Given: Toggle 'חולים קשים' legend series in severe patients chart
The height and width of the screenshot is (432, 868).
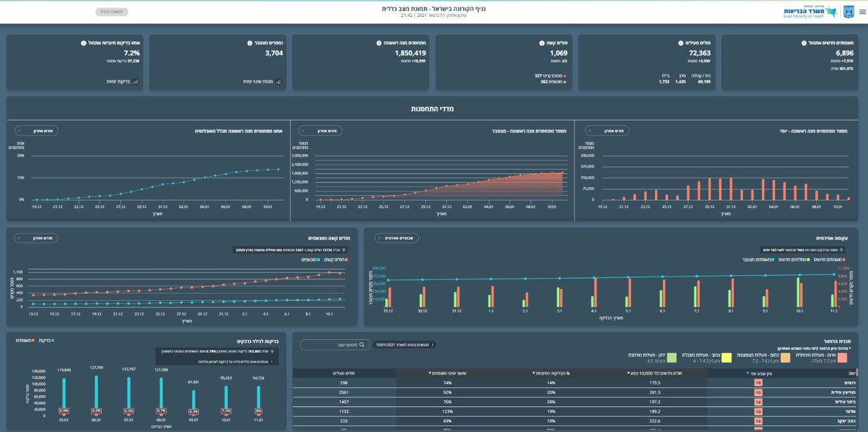Looking at the screenshot, I should (x=336, y=260).
